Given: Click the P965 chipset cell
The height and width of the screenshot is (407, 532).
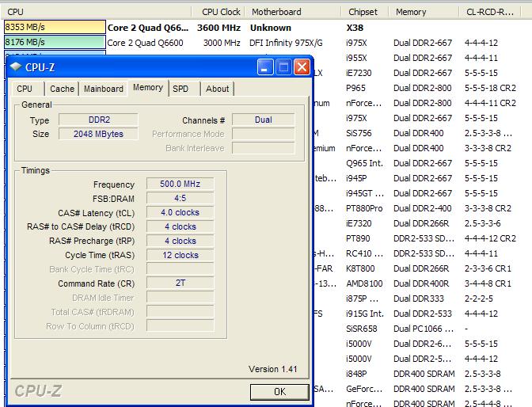Looking at the screenshot, I should pos(355,88).
